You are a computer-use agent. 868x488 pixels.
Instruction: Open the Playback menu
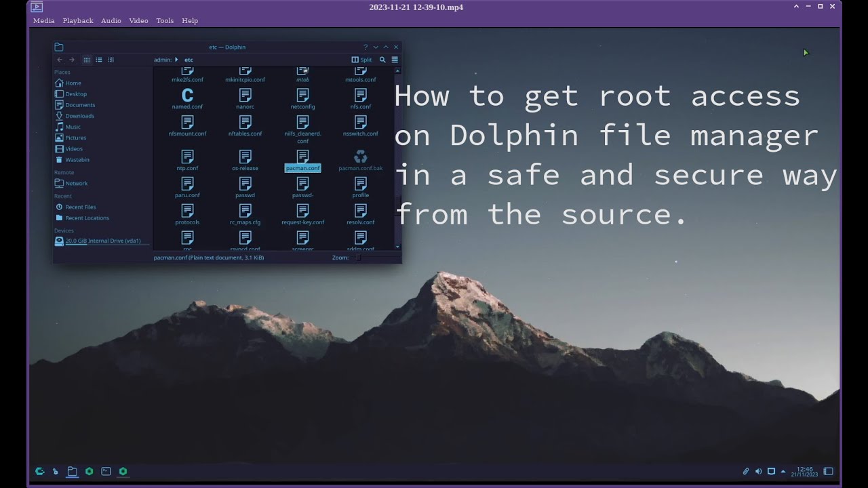[78, 20]
